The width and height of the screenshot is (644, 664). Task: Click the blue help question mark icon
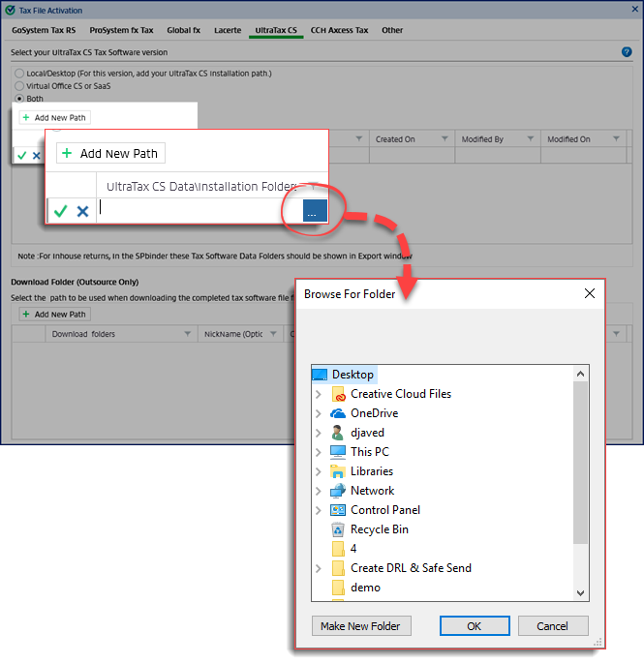[x=627, y=51]
